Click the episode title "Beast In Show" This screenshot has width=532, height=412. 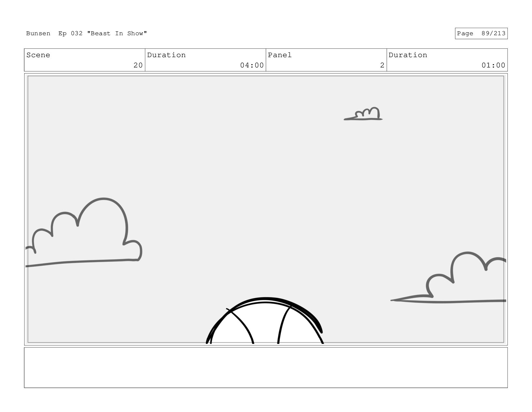(x=117, y=34)
